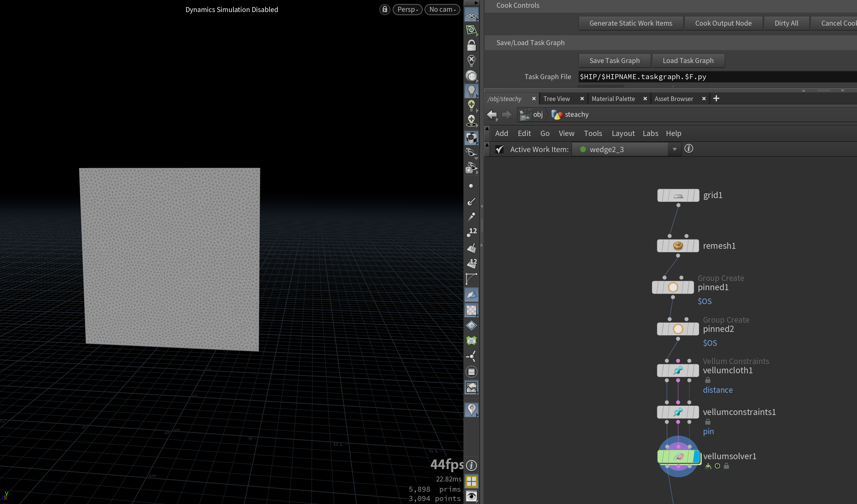The height and width of the screenshot is (504, 857).
Task: Click the Save Task Graph button
Action: (614, 61)
